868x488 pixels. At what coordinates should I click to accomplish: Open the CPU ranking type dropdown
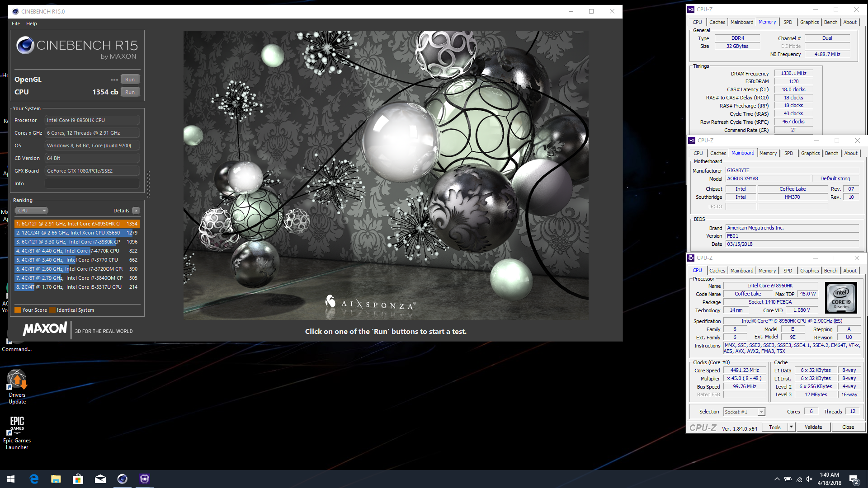point(31,211)
